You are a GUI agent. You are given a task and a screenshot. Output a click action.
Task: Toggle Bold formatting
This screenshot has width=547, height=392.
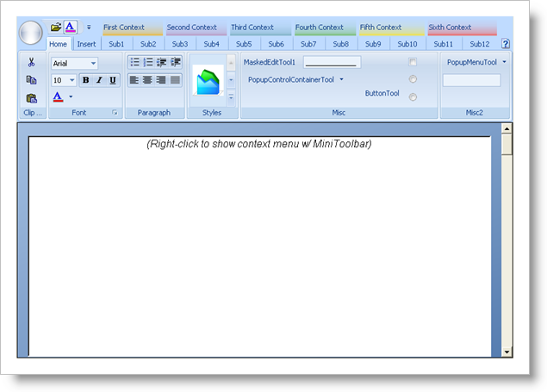click(85, 80)
